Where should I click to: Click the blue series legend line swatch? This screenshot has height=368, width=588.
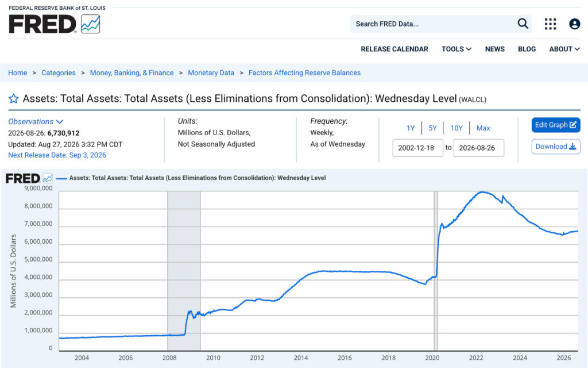[x=61, y=178]
